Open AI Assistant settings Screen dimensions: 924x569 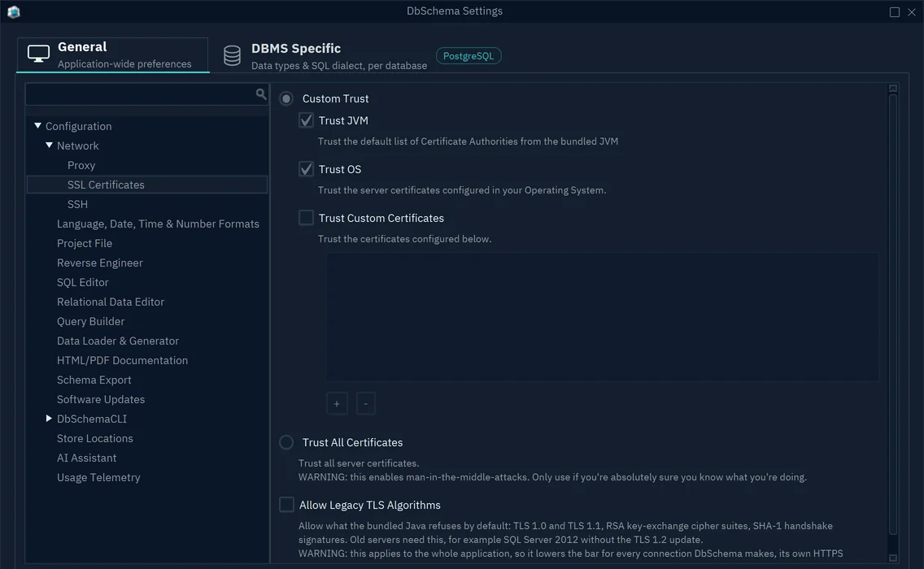(86, 458)
